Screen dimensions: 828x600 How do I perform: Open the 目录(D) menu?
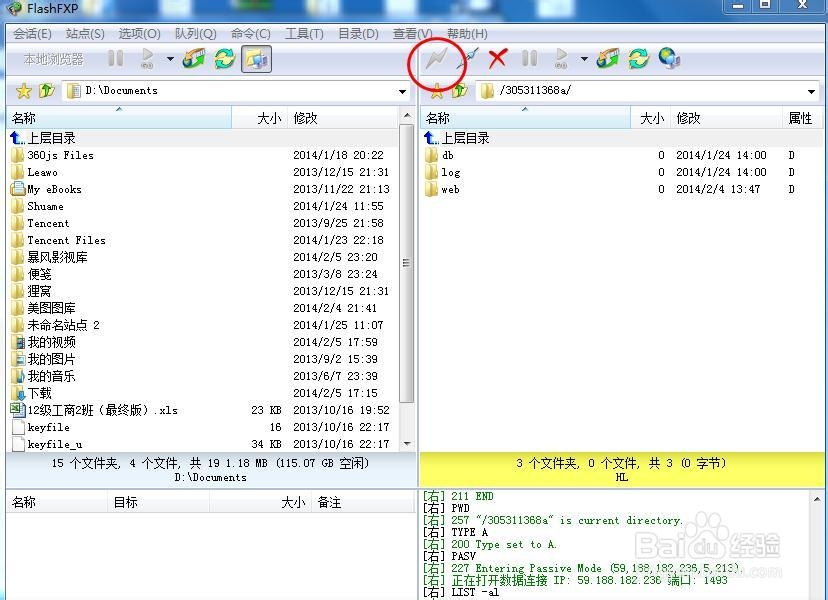pos(358,34)
